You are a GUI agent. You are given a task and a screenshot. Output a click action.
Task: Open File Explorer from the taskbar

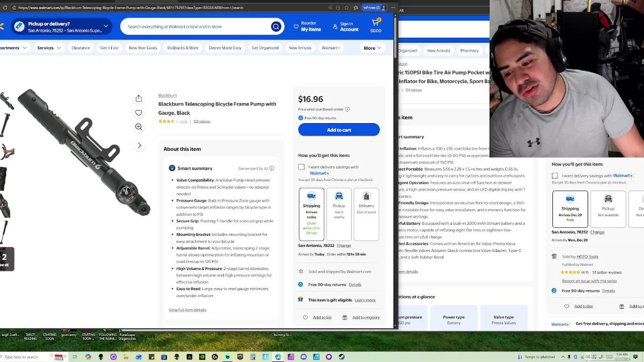[x=126, y=357]
